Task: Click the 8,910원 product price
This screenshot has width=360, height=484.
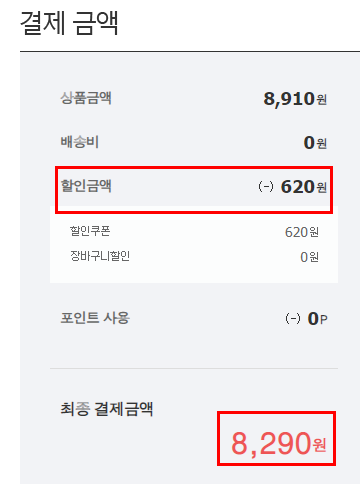Action: (295, 99)
